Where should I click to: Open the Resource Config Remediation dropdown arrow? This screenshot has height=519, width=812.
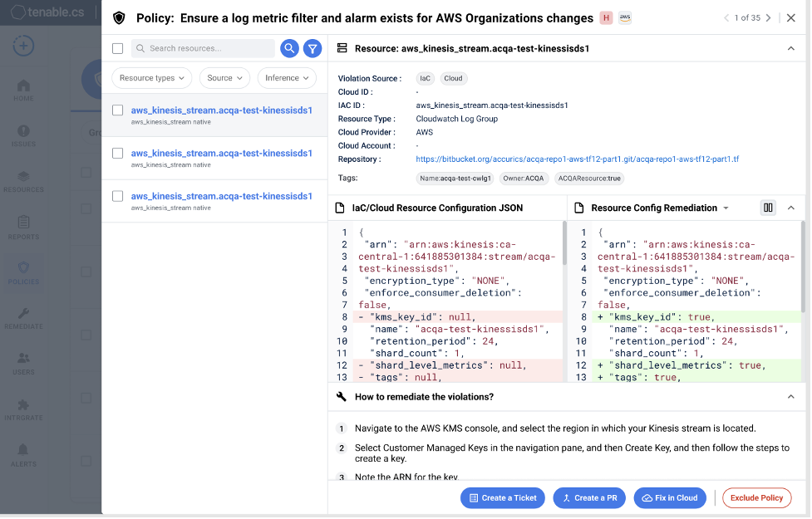[726, 208]
